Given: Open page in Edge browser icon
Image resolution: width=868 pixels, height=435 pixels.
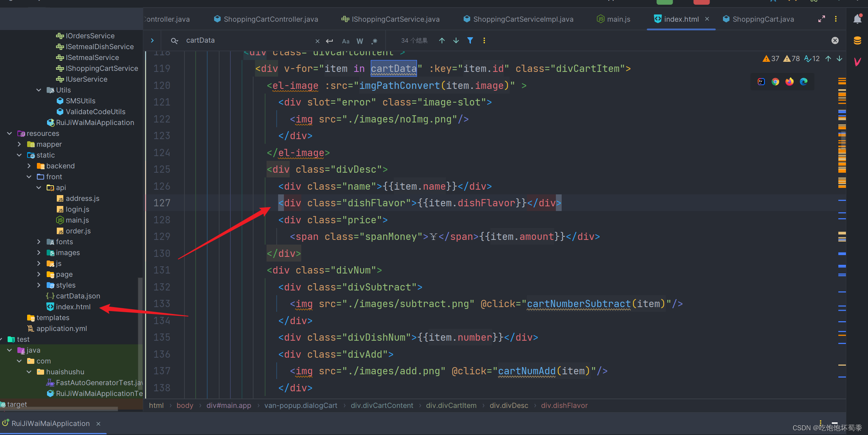Looking at the screenshot, I should click(804, 82).
